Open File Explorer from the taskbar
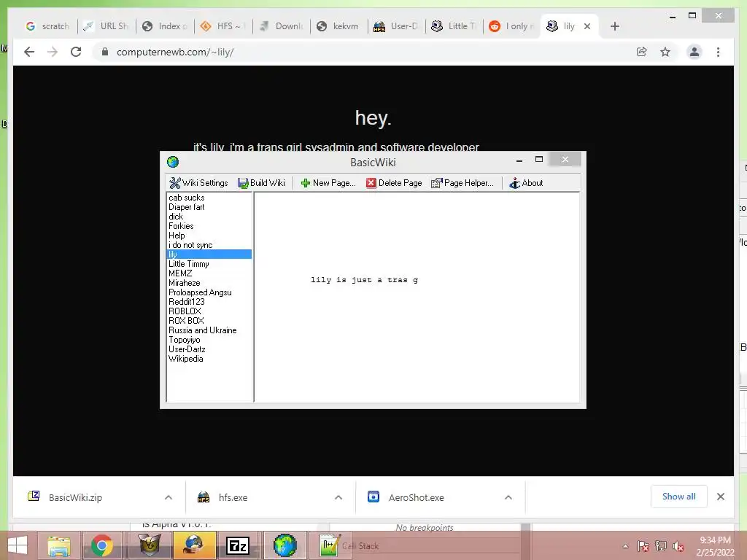The height and width of the screenshot is (560, 747). pos(58,545)
